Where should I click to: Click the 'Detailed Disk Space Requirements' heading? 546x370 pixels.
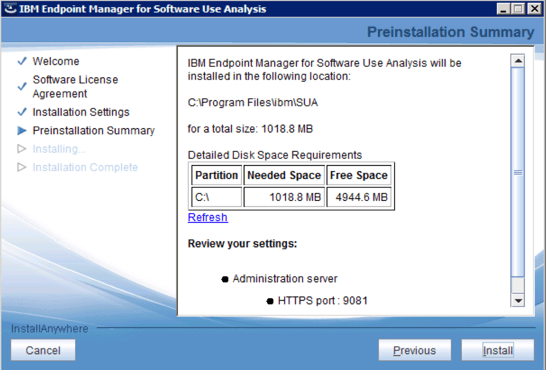pyautogui.click(x=275, y=155)
